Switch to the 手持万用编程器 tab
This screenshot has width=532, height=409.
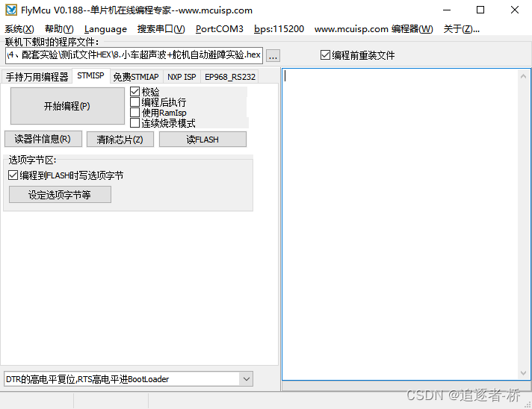tap(37, 77)
